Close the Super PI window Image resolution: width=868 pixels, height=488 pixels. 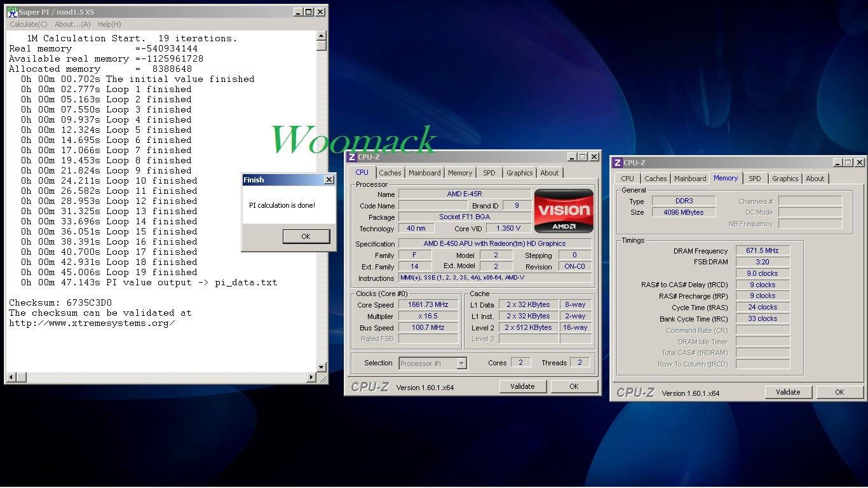(320, 12)
